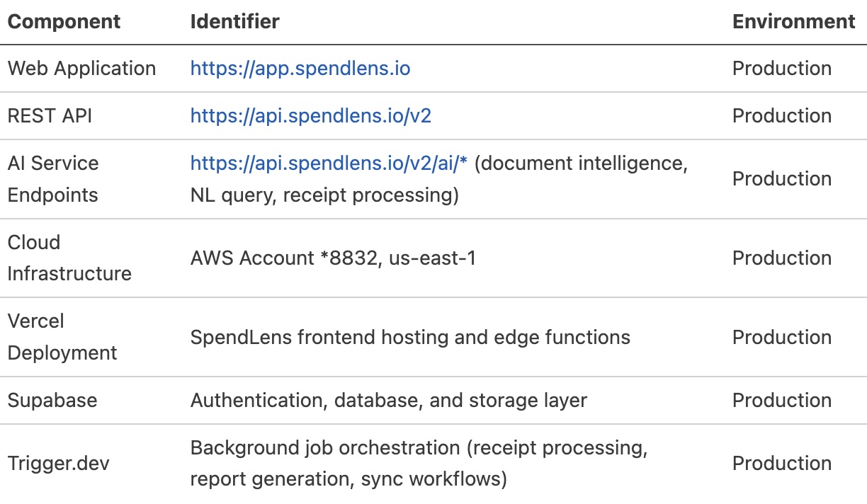Click the Authentication, database, and storage layer text
867x504 pixels.
(388, 401)
